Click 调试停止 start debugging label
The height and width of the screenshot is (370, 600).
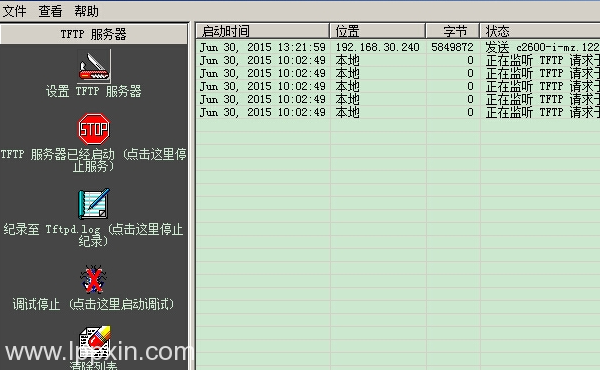click(x=94, y=304)
